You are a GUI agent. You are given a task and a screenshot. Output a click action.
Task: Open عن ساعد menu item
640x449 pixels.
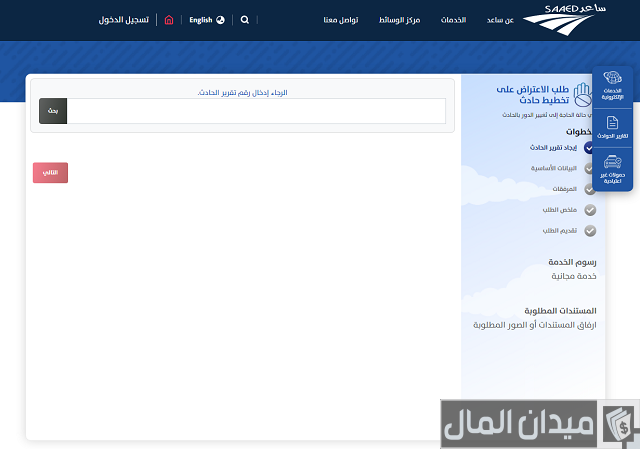point(500,20)
